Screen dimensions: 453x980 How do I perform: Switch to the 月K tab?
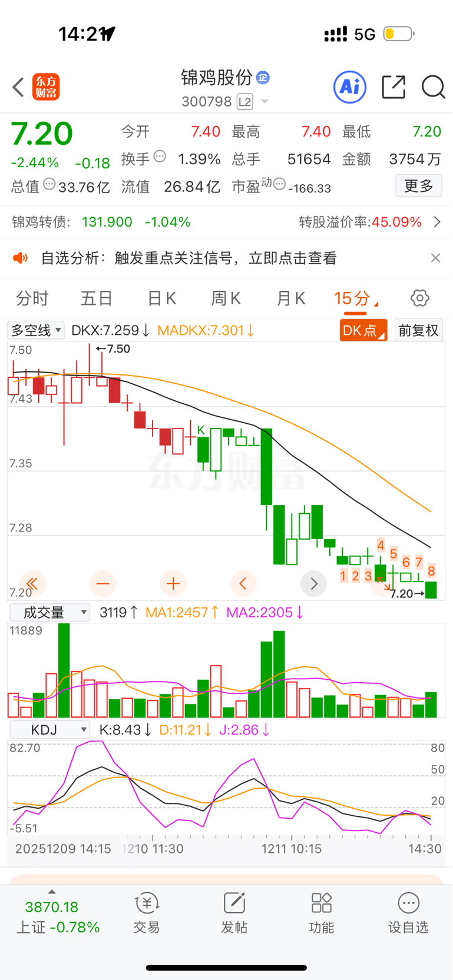(x=291, y=298)
